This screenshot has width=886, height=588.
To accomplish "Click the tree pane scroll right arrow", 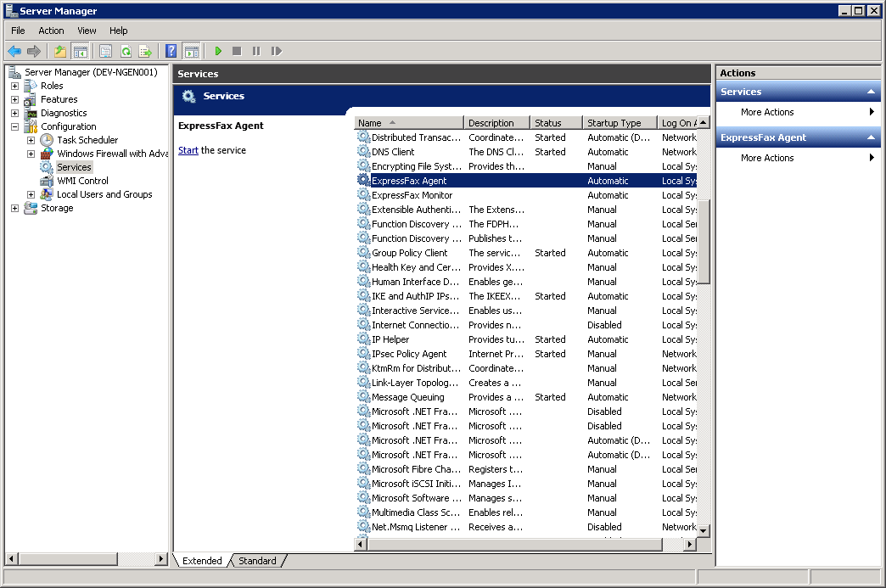I will pyautogui.click(x=161, y=559).
